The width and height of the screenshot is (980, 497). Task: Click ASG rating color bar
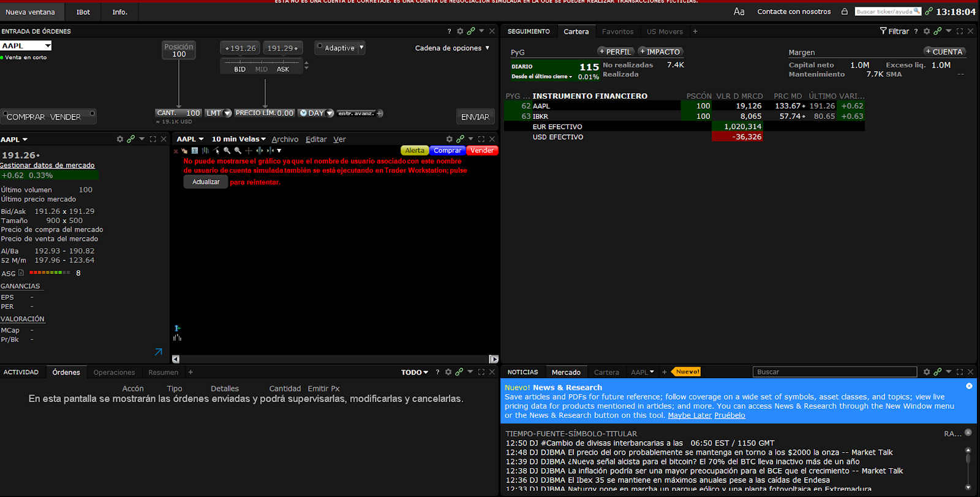[x=50, y=272]
